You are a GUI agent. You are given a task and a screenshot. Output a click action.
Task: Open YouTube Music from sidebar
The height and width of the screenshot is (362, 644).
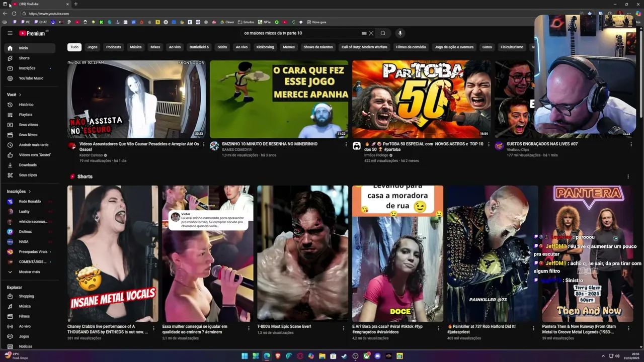click(x=30, y=78)
